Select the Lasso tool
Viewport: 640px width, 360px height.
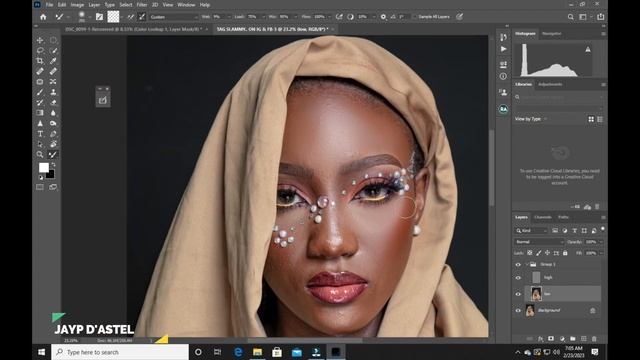40,51
